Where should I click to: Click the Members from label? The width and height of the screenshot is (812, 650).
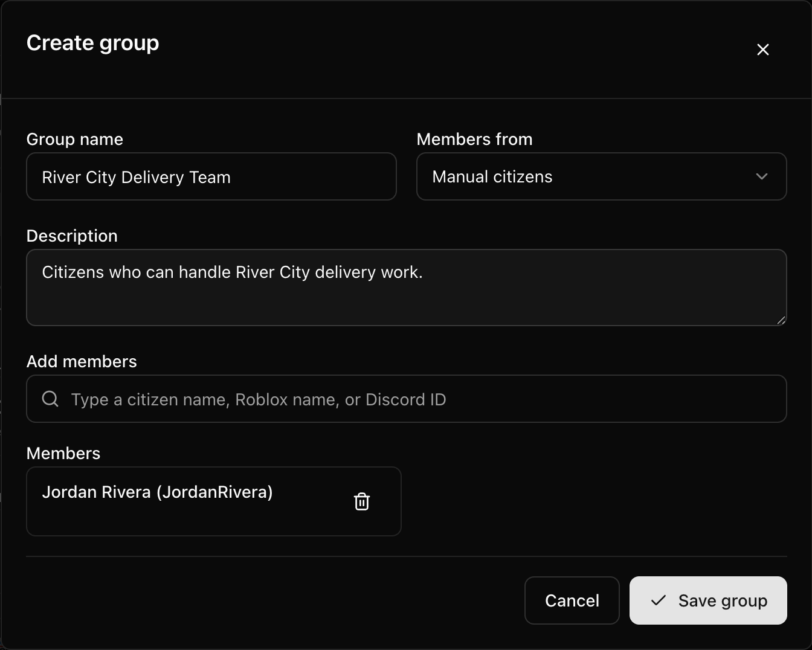click(x=475, y=139)
